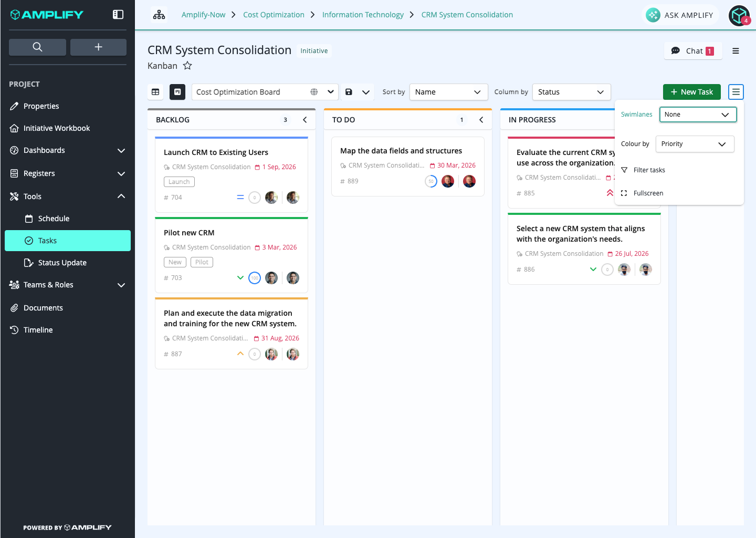Click progress circle on Map the data fields card

[431, 181]
